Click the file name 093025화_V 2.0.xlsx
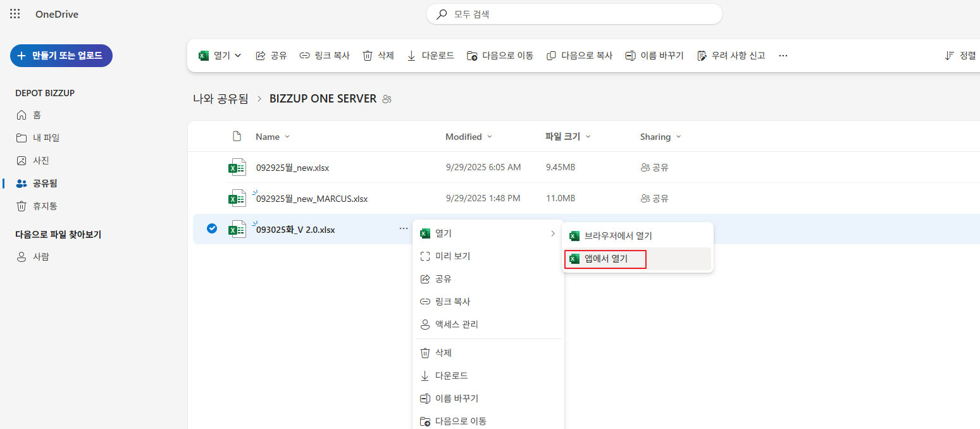 [295, 230]
